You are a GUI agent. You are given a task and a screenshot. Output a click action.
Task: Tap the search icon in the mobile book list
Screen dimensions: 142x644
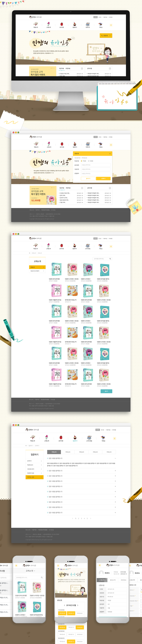click(41, 578)
